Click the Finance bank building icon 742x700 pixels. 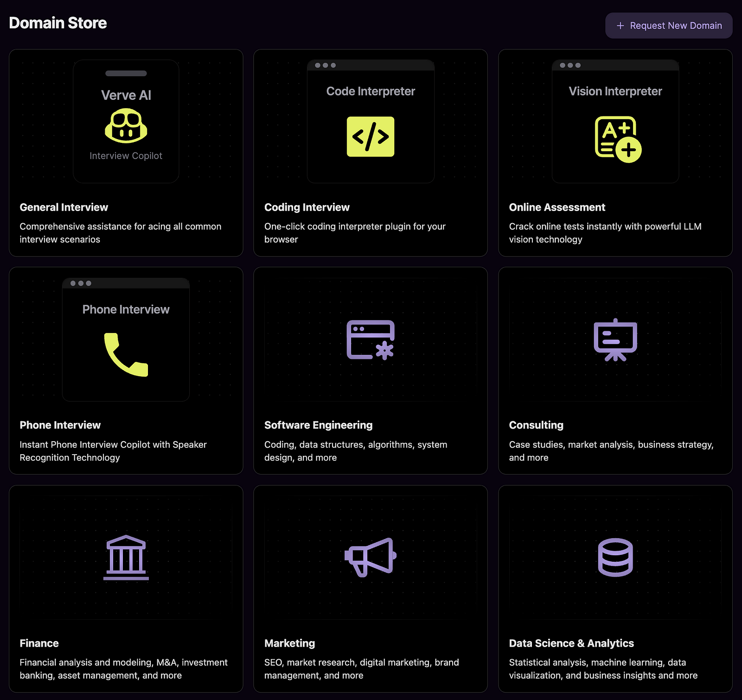click(126, 558)
